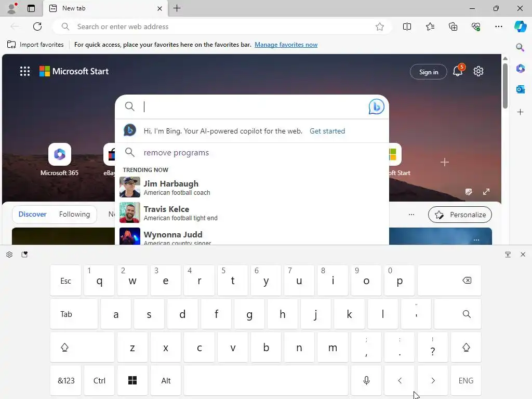Open keyboard emoji and clipboard panel
Viewport: 532px width, 399px height.
24,255
